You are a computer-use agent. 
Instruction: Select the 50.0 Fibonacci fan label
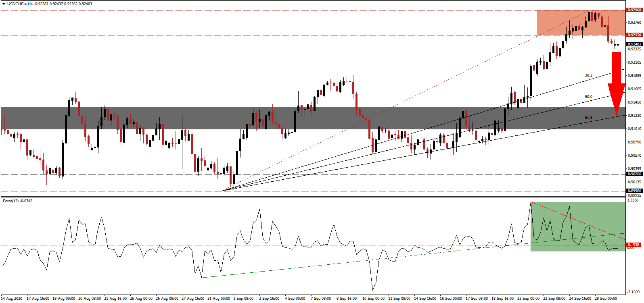coord(588,97)
